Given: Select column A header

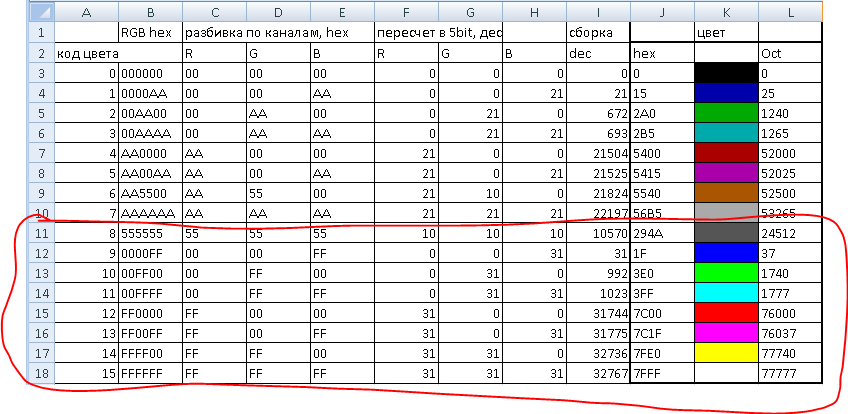Looking at the screenshot, I should pos(85,11).
